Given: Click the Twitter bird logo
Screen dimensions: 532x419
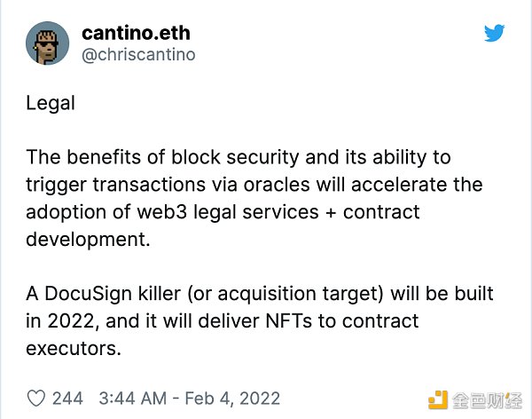Looking at the screenshot, I should click(495, 33).
